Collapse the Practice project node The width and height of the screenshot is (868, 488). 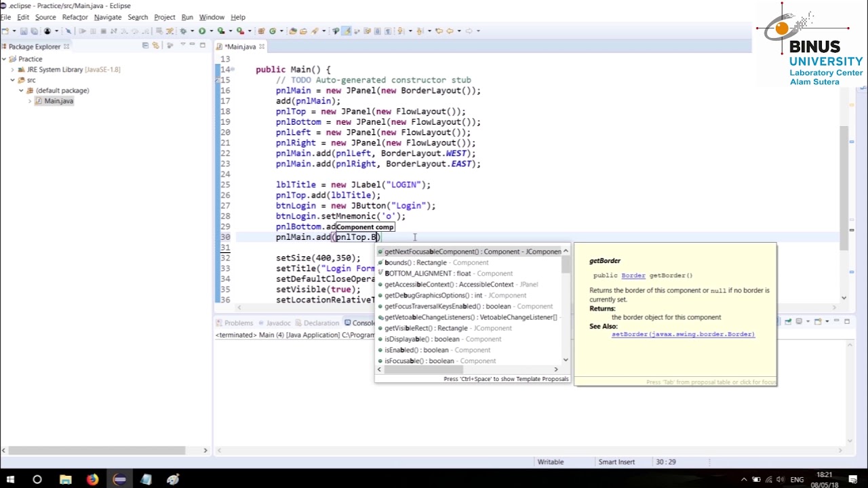(x=4, y=59)
